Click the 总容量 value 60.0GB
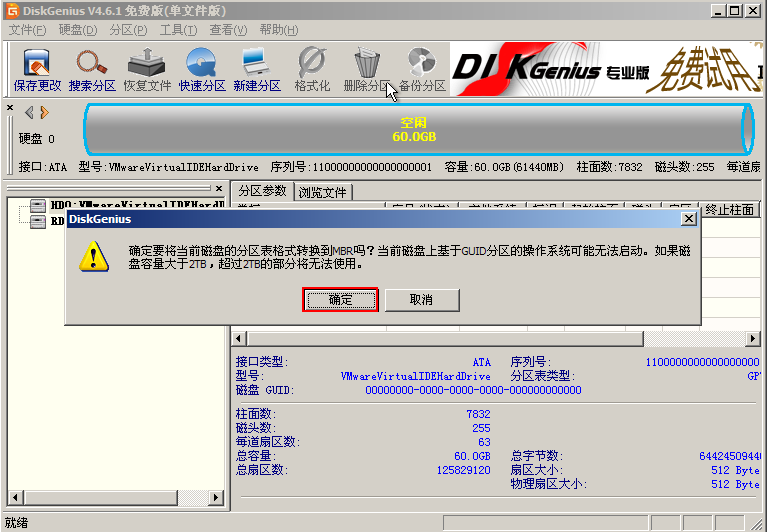The image size is (767, 532). click(x=472, y=456)
